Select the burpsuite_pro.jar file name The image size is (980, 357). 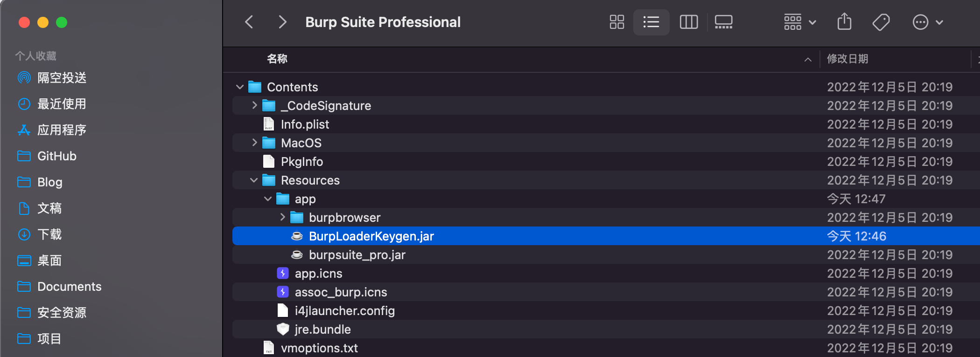[x=357, y=255]
